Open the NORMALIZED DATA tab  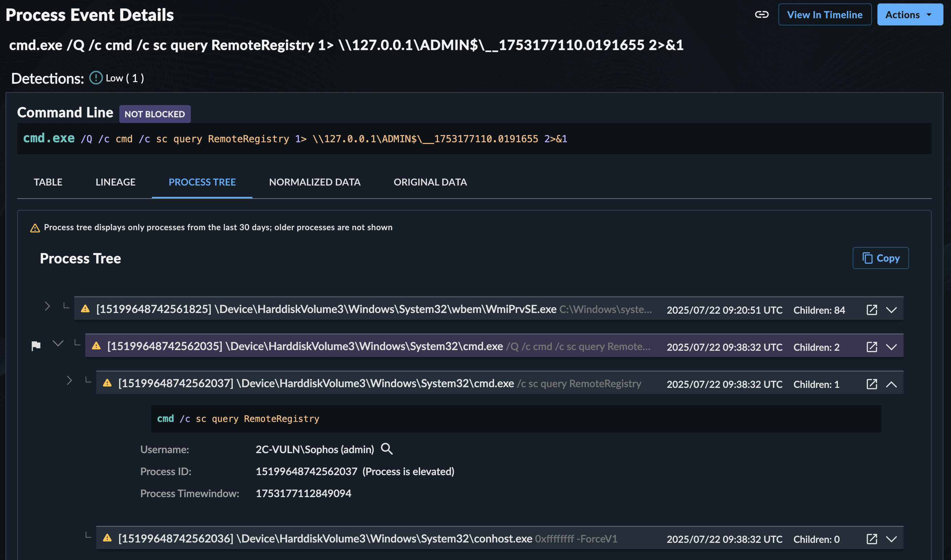315,182
